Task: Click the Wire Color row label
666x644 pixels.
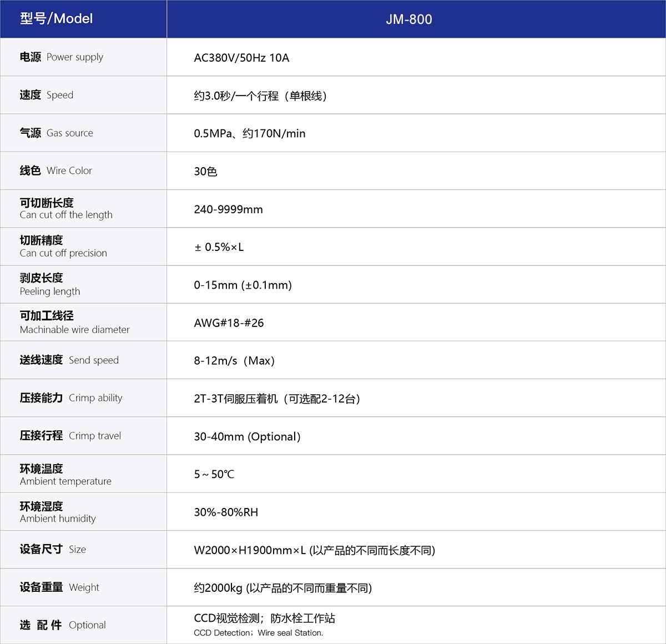Action: [56, 170]
